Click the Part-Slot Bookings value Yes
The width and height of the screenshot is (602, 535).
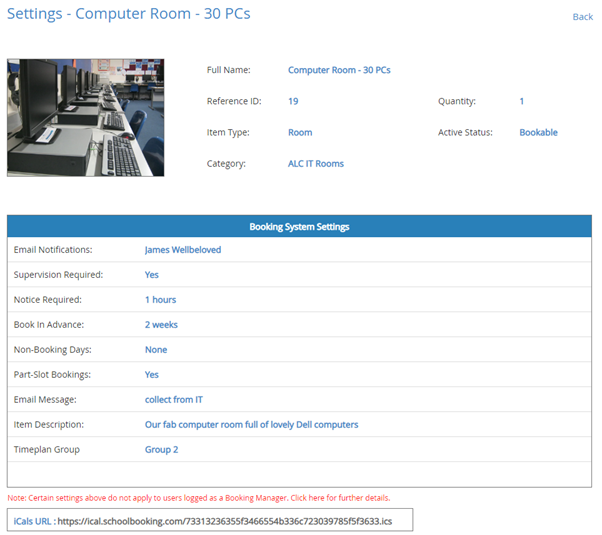[151, 374]
